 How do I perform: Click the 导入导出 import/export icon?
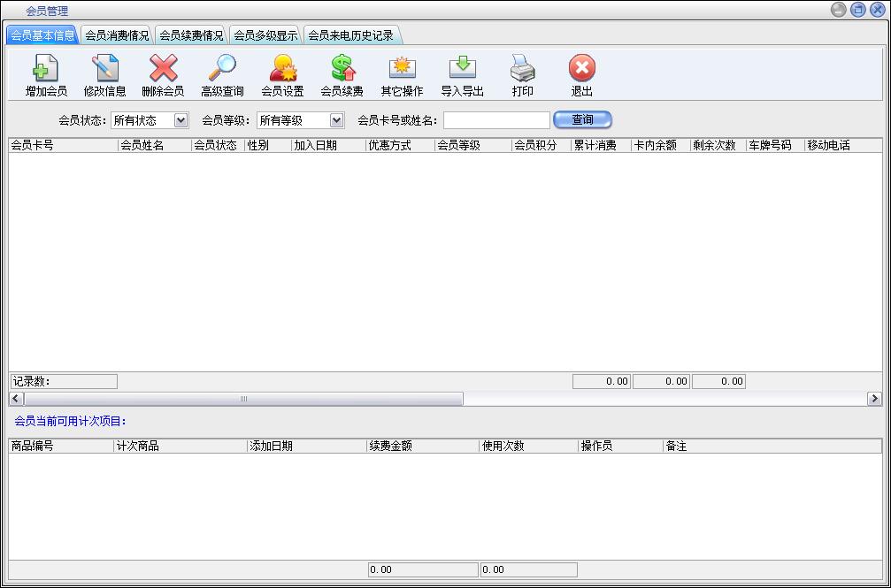[462, 69]
